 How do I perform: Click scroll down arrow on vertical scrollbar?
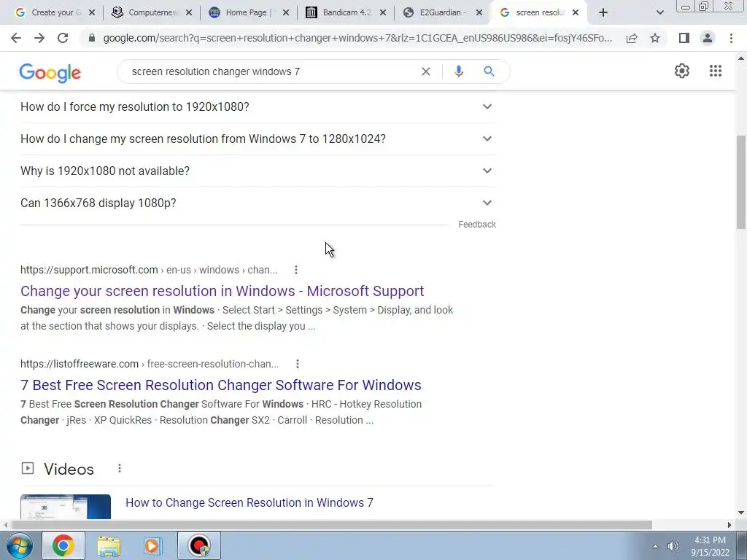[741, 513]
